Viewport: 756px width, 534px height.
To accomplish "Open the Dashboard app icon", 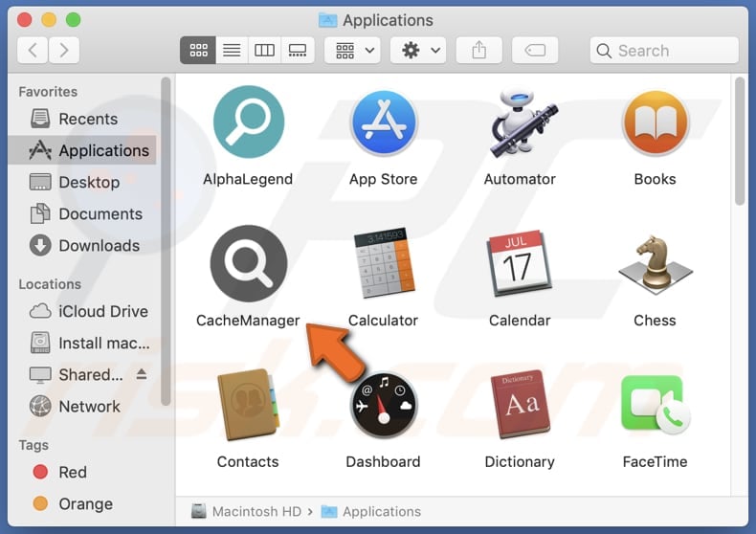I will 384,405.
